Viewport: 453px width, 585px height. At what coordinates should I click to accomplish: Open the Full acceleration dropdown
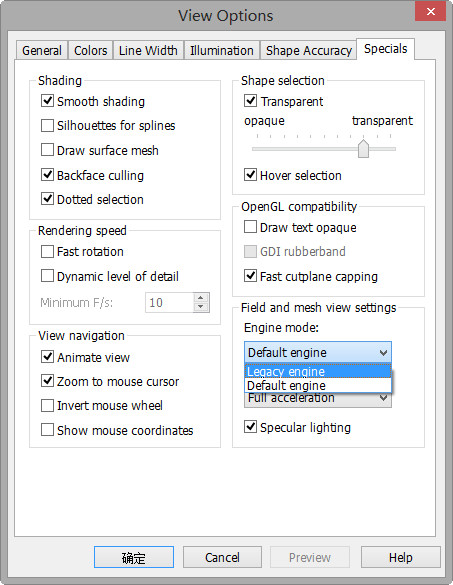pyautogui.click(x=318, y=399)
